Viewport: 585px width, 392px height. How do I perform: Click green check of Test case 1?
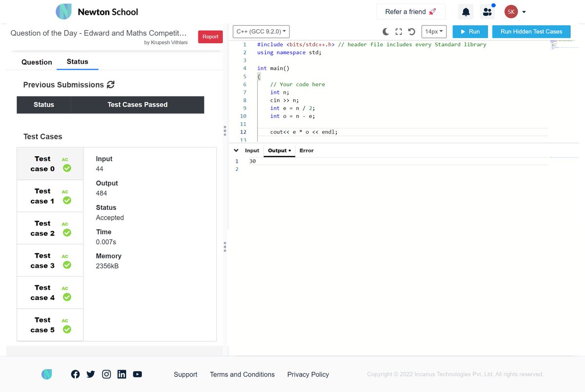coord(67,200)
